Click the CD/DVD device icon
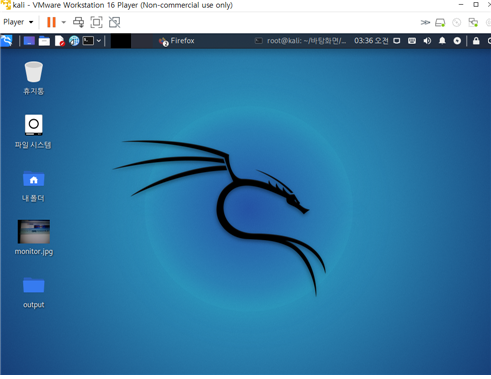This screenshot has height=379, width=491. [456, 23]
